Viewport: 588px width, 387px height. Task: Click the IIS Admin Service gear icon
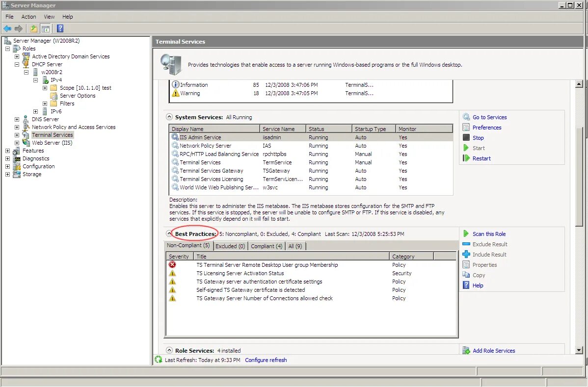pyautogui.click(x=175, y=137)
